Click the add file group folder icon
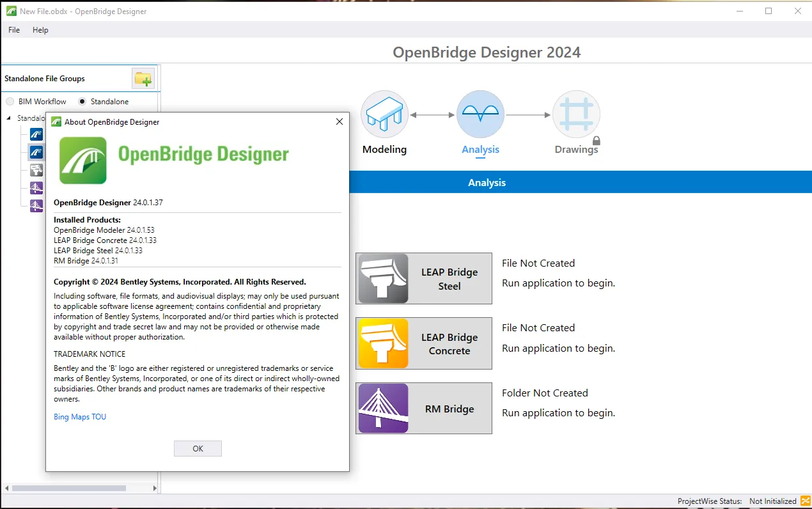 tap(143, 79)
